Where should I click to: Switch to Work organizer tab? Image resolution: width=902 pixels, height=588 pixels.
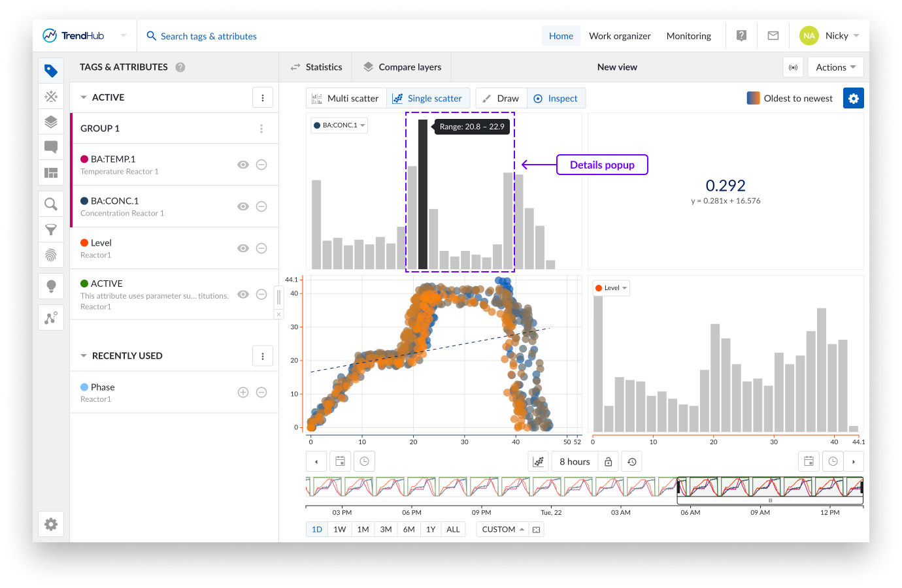[x=620, y=36]
